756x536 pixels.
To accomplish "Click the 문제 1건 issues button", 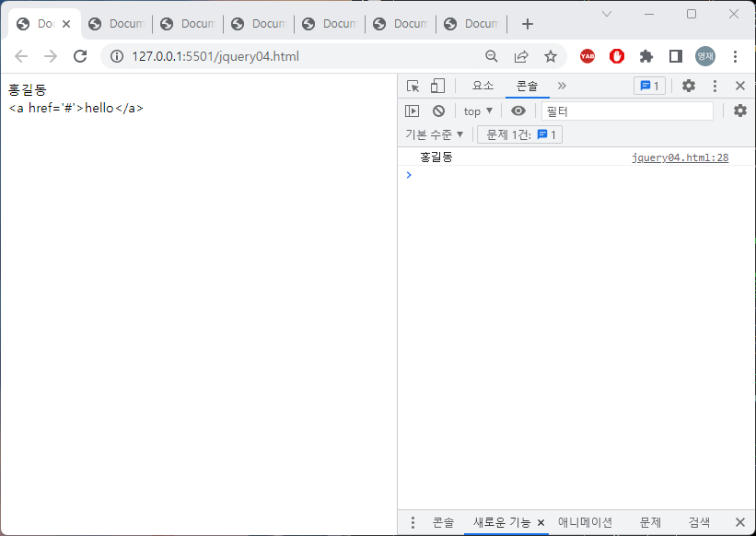I will tap(520, 134).
